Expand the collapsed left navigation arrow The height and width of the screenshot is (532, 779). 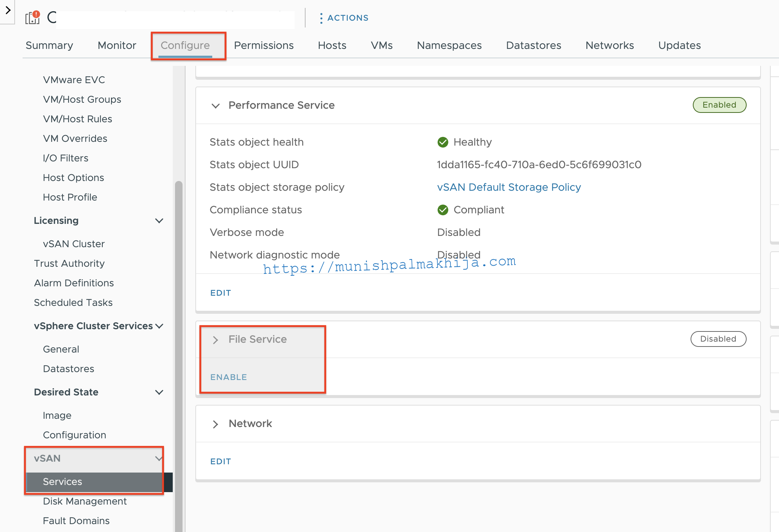click(8, 10)
